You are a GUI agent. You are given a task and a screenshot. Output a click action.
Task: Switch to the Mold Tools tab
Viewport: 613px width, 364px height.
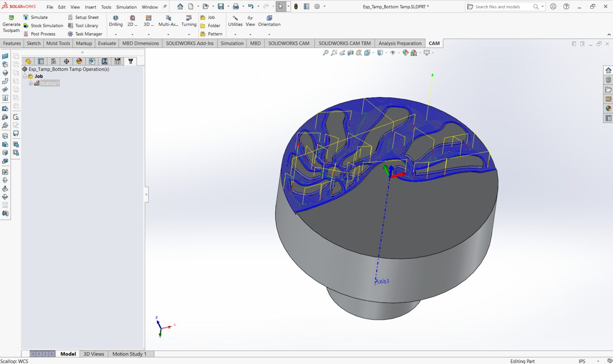click(x=58, y=43)
